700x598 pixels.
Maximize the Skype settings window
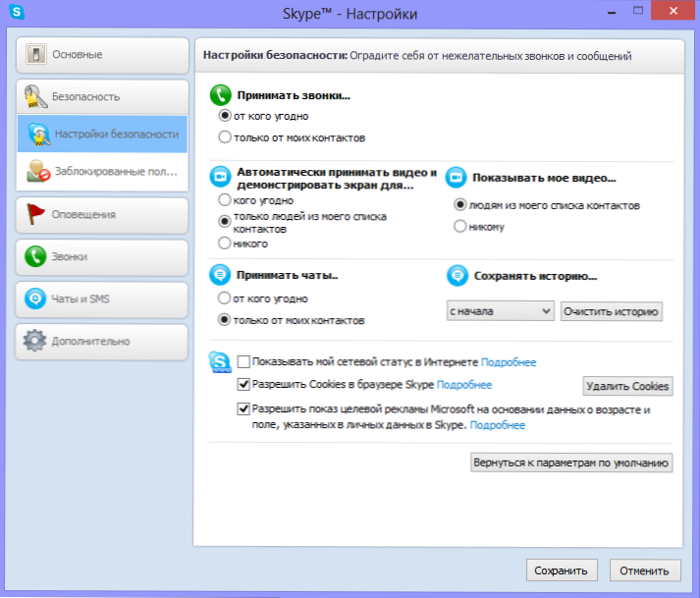638,11
